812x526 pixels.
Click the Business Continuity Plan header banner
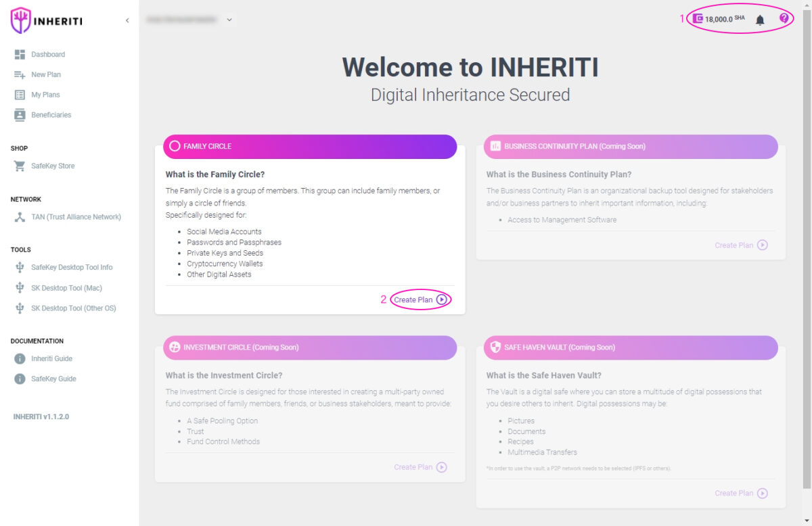[x=629, y=146]
